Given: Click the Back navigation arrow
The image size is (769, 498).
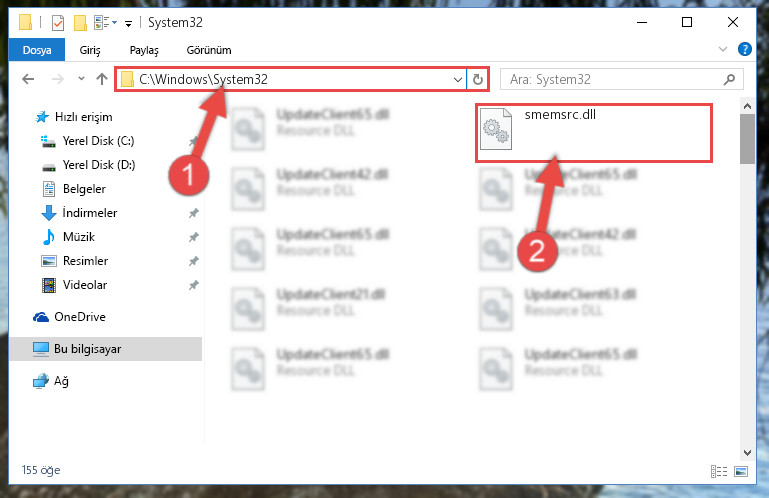Looking at the screenshot, I should click(x=28, y=79).
